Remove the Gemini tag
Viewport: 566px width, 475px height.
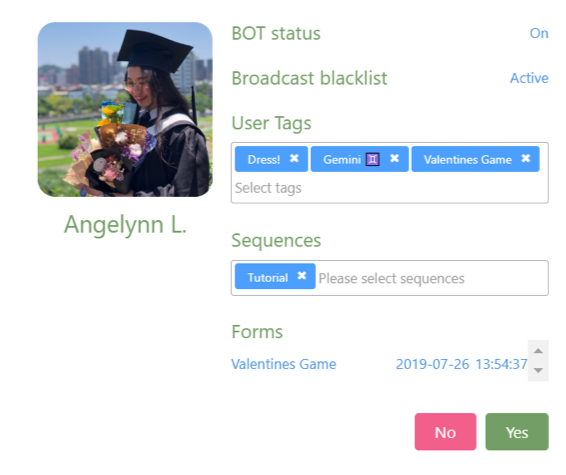tap(395, 158)
